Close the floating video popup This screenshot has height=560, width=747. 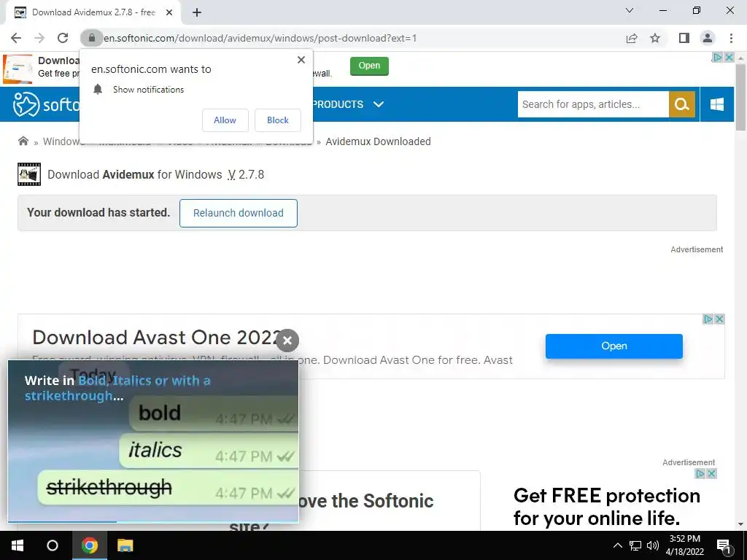click(287, 341)
